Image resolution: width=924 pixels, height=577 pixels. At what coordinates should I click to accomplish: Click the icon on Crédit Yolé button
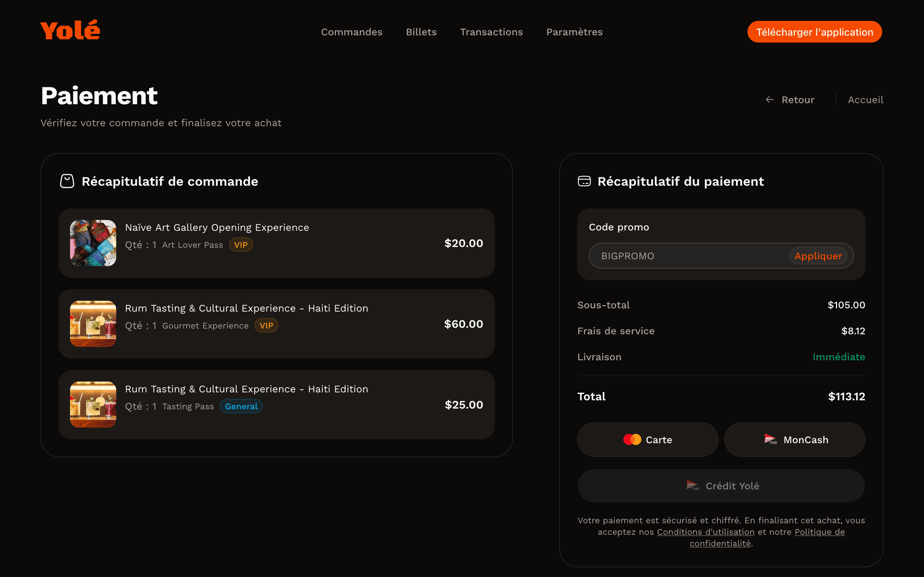point(692,485)
